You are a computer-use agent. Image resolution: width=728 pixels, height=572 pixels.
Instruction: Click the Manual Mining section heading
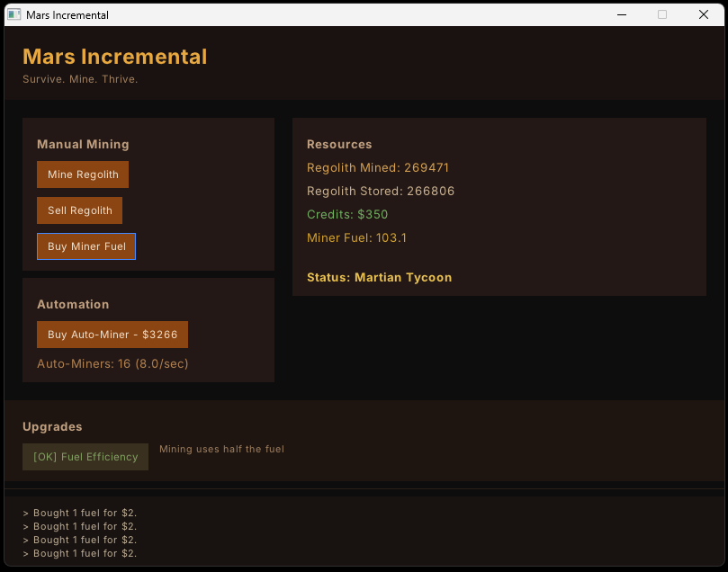(83, 144)
